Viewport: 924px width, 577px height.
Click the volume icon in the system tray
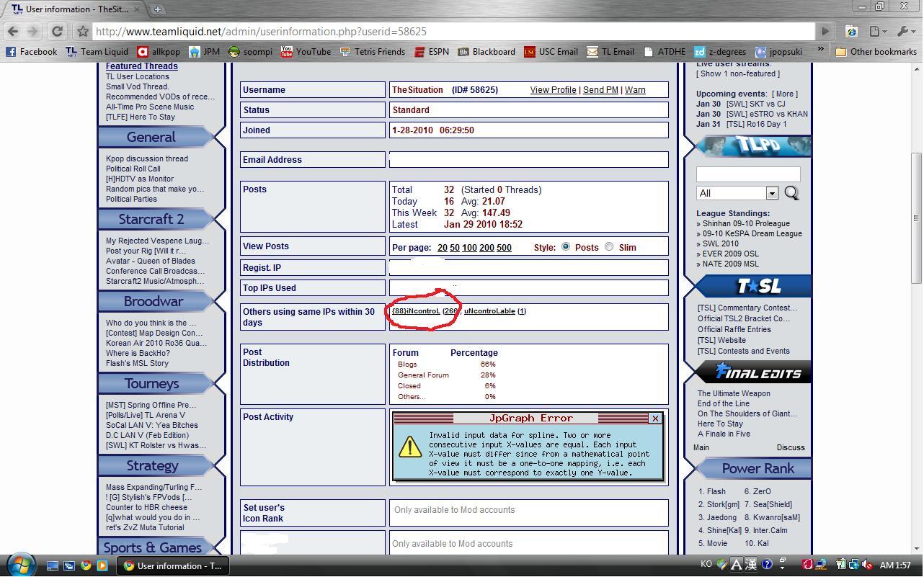tap(867, 565)
